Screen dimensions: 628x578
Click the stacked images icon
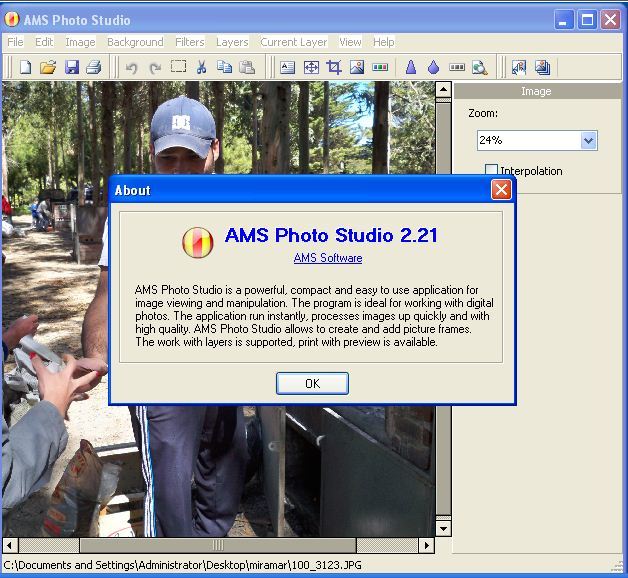click(543, 67)
